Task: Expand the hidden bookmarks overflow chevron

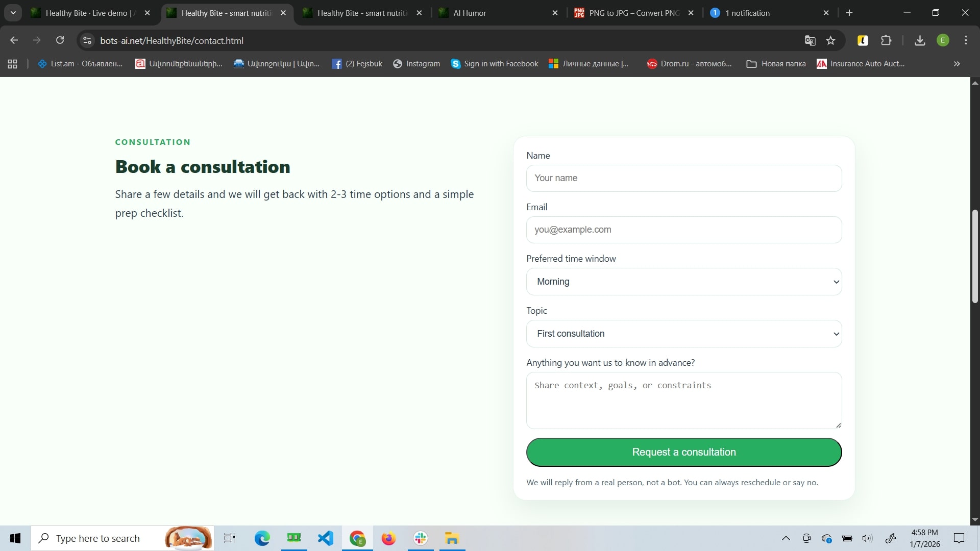Action: point(957,64)
